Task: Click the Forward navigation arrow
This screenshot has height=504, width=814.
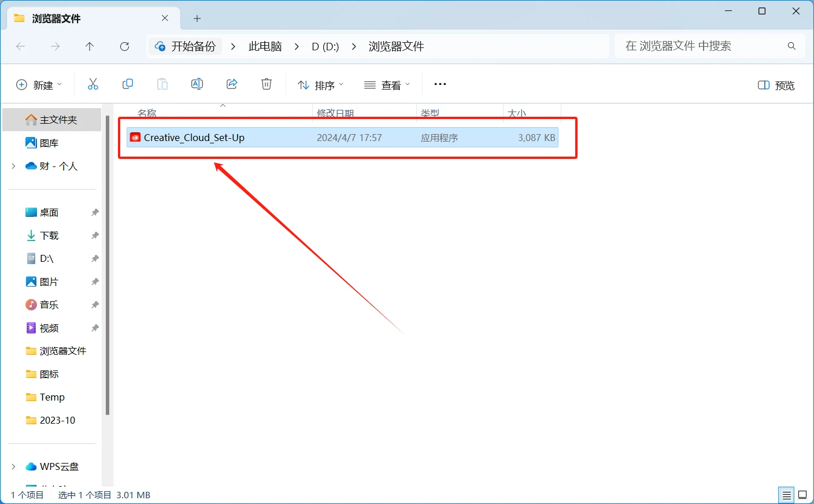Action: [x=55, y=46]
